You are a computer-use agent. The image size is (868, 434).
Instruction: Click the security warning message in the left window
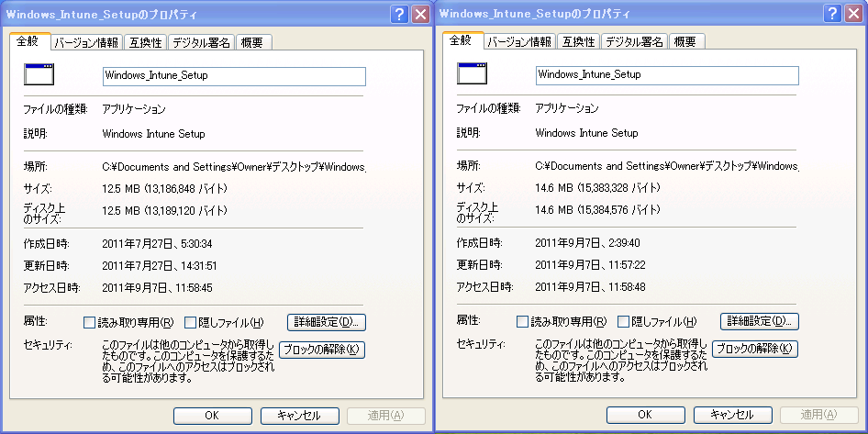pos(189,361)
